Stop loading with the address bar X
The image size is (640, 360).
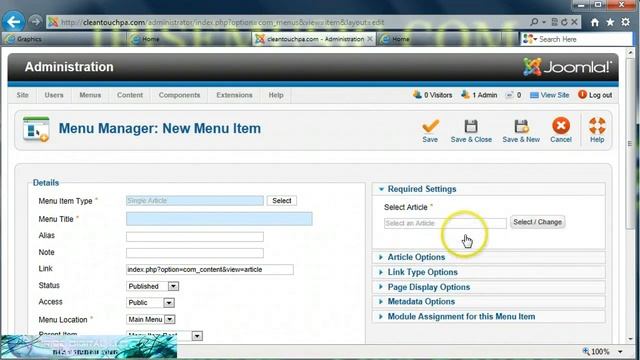click(x=574, y=22)
